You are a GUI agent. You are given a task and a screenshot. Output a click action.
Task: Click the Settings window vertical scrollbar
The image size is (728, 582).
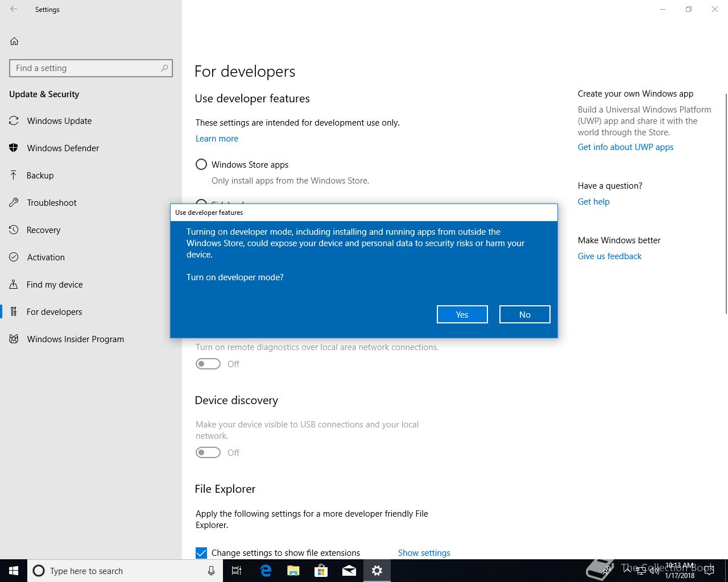[x=726, y=203]
